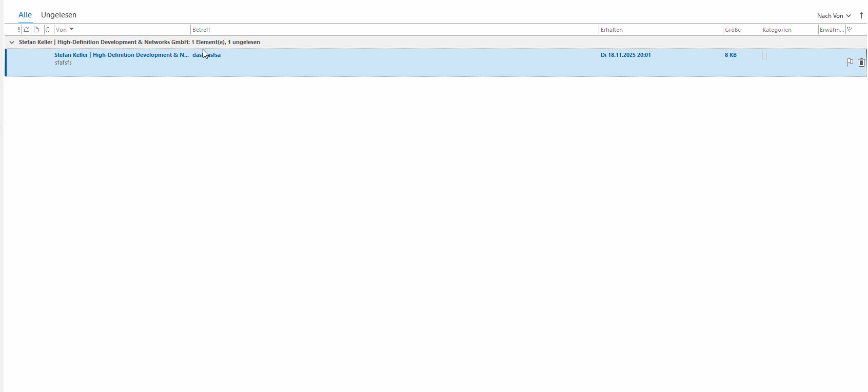Delete the message with the trash icon
The image size is (868, 392).
(x=861, y=63)
